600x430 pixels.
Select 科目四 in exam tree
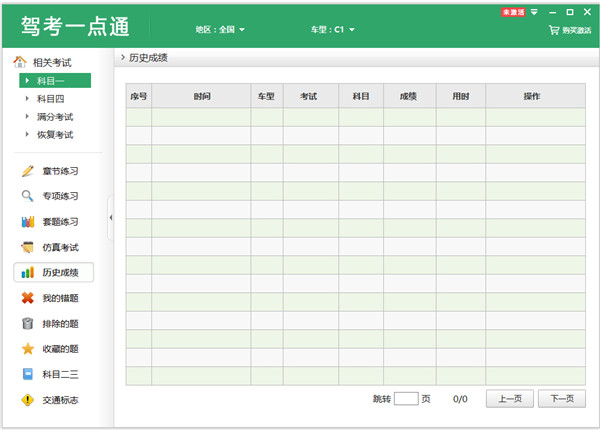tap(53, 99)
